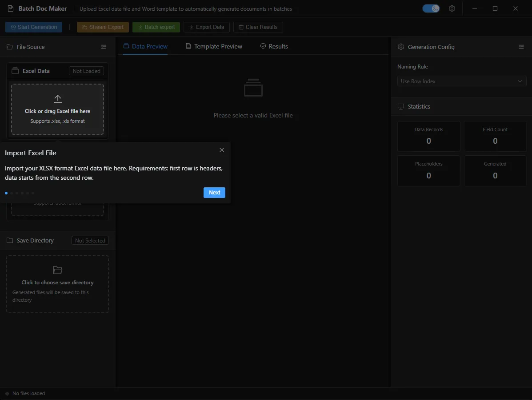The height and width of the screenshot is (400, 532).
Task: Click the Clear Results button
Action: pyautogui.click(x=258, y=27)
